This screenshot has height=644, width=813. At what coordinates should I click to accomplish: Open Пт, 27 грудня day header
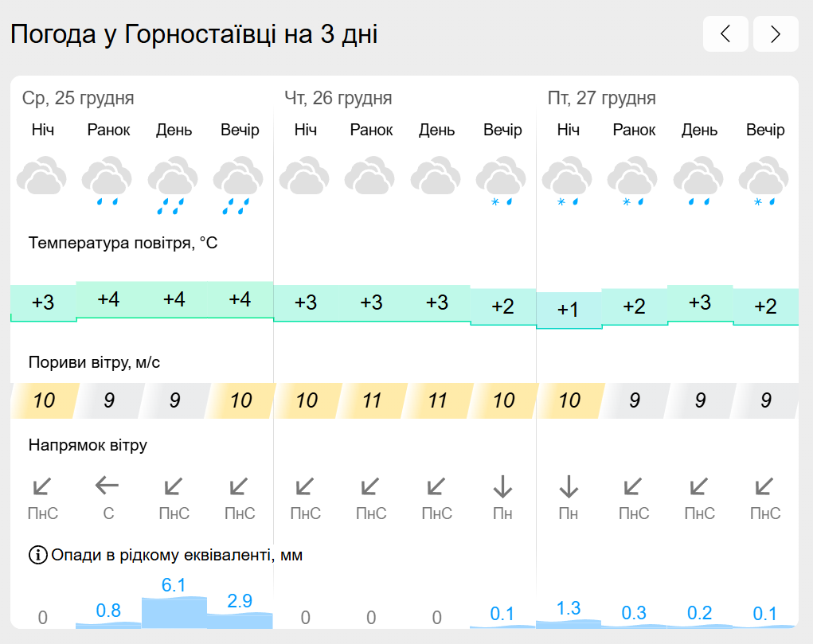coord(601,98)
